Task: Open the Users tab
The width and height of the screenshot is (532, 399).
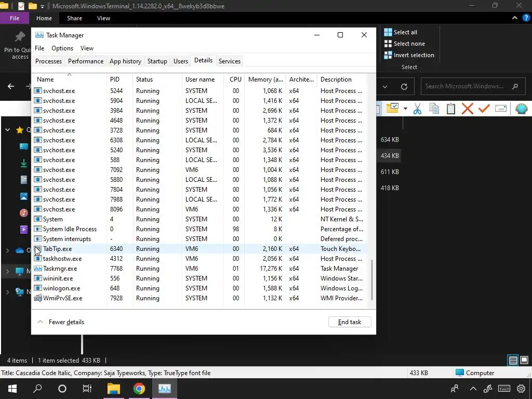Action: tap(180, 61)
